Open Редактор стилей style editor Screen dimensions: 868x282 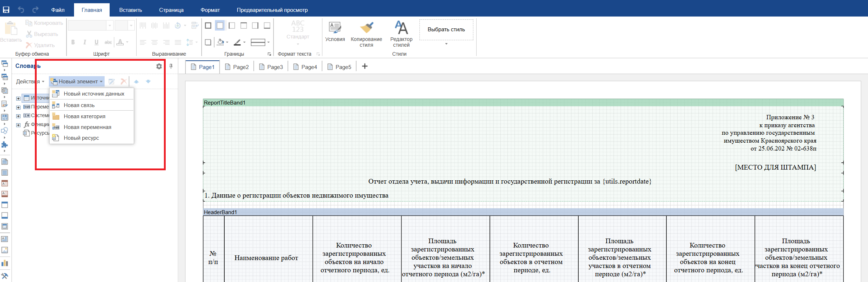[401, 34]
